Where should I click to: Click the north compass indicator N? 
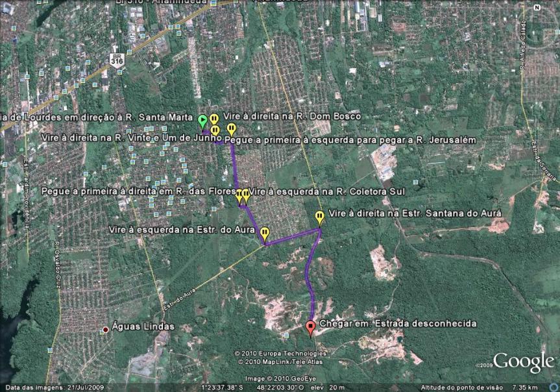pyautogui.click(x=536, y=8)
